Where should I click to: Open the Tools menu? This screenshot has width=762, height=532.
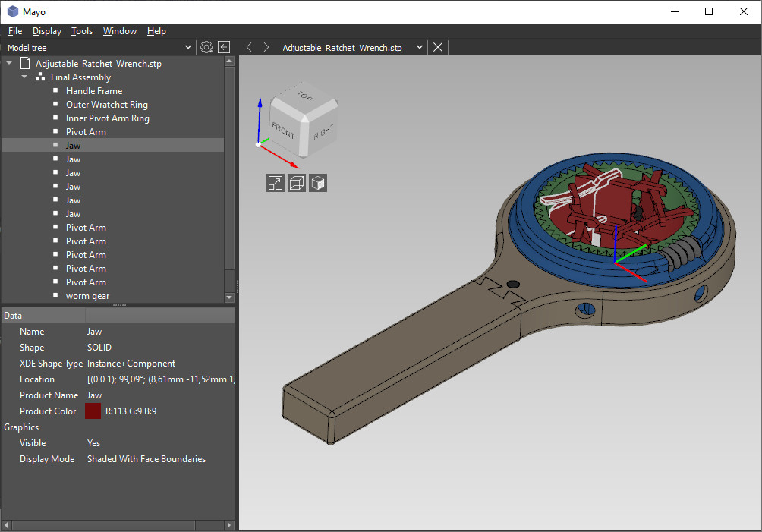click(82, 31)
